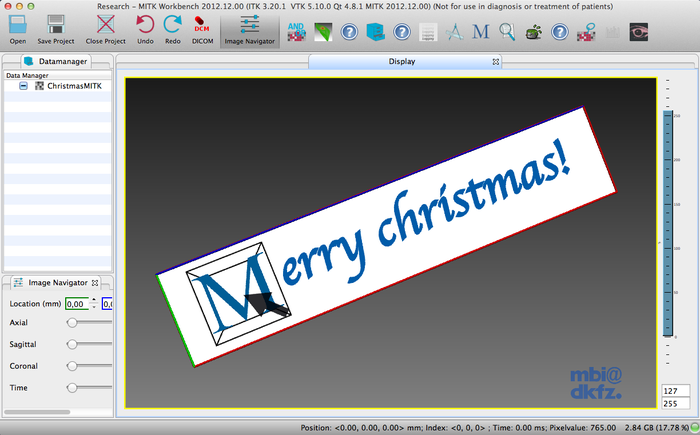
Task: Click the Location first coordinate field
Action: tap(75, 303)
